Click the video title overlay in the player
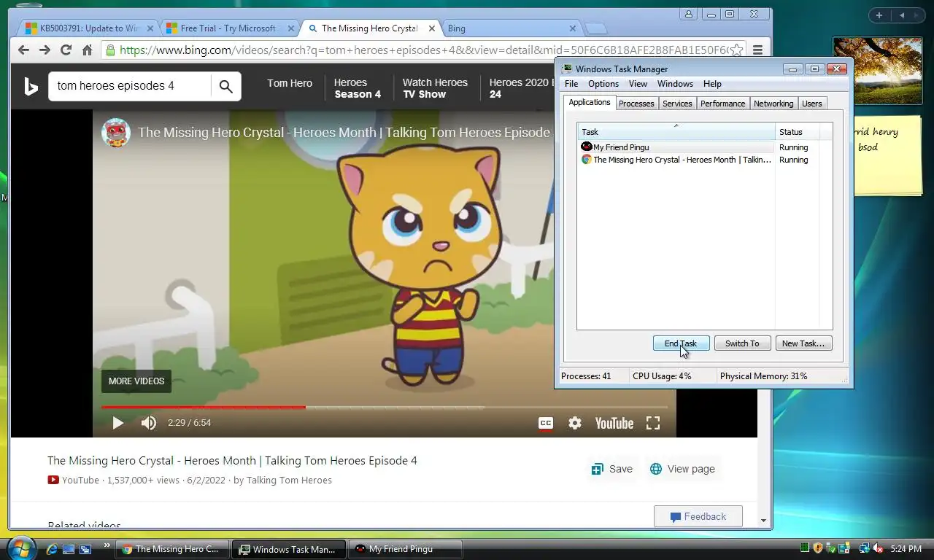This screenshot has width=934, height=560. click(344, 133)
